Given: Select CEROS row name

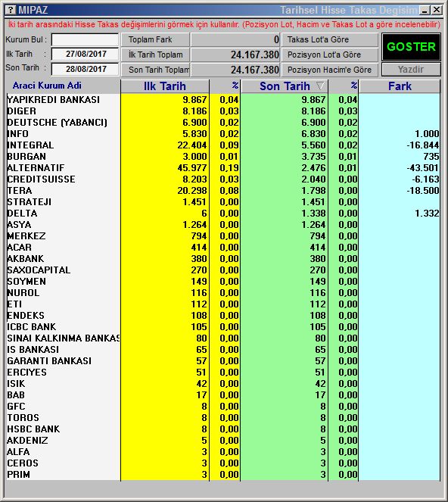Looking at the screenshot, I should click(x=23, y=463).
